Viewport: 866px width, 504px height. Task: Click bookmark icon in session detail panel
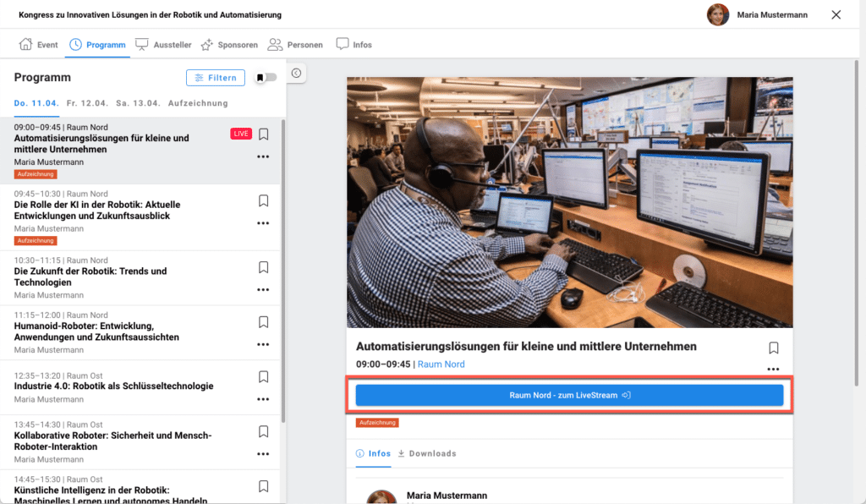point(773,348)
